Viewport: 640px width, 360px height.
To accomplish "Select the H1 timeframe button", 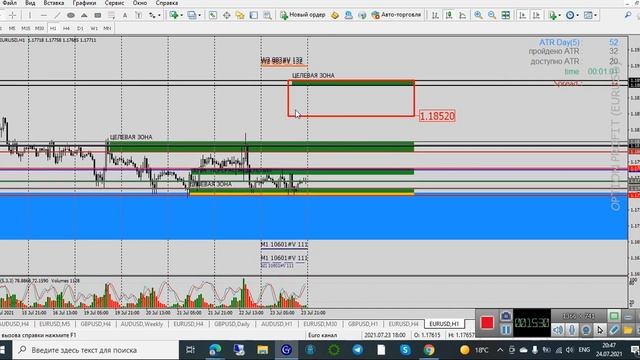I will 53,28.
